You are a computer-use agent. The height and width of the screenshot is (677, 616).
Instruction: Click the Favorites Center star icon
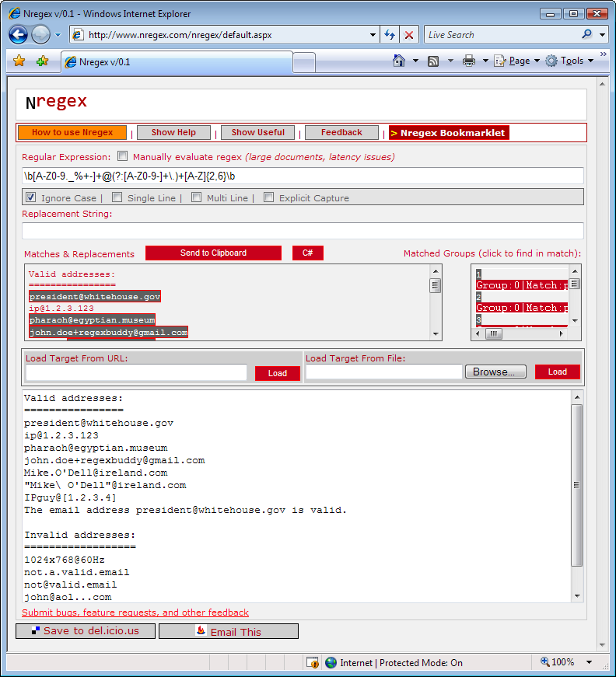click(19, 61)
